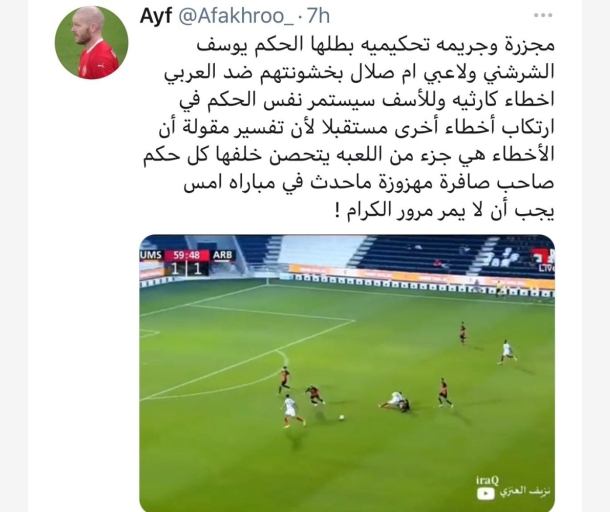Open the tweet's three-dot more options menu
The width and height of the screenshot is (610, 512).
(x=543, y=16)
